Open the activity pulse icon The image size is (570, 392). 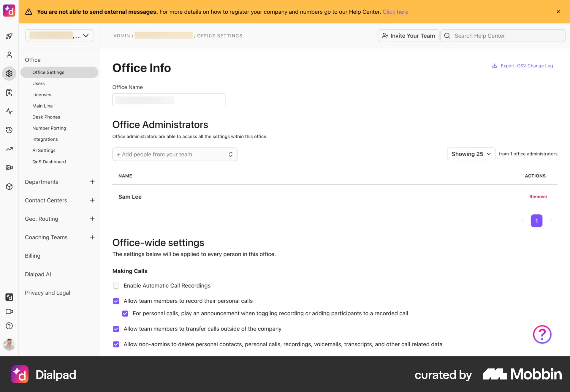point(9,111)
